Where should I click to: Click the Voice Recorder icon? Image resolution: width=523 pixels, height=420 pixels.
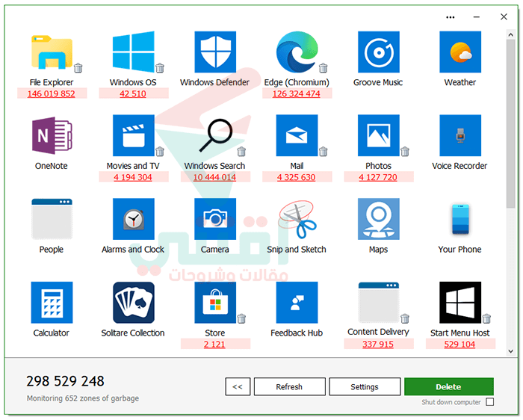click(460, 135)
